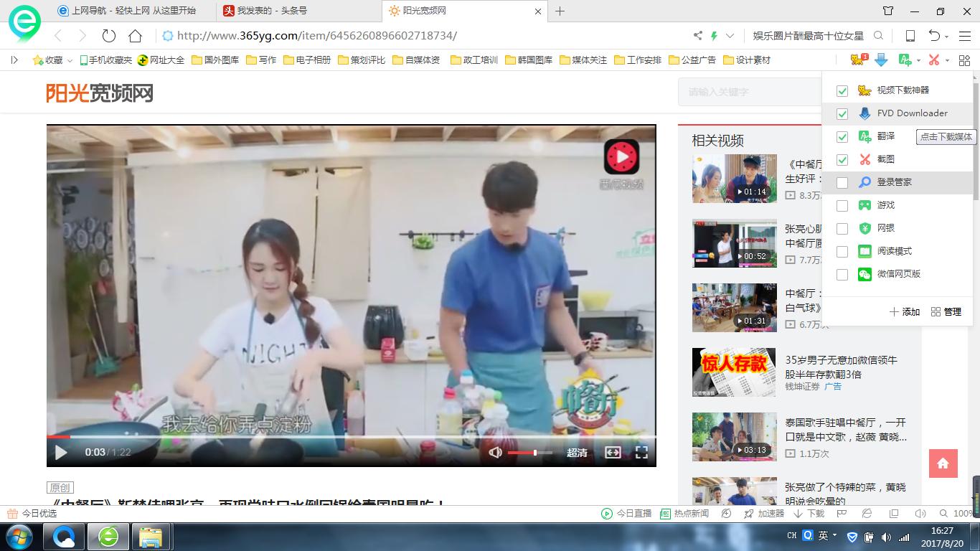Viewport: 980px width, 551px height.
Task: Adjust the video volume slider
Action: coord(529,453)
